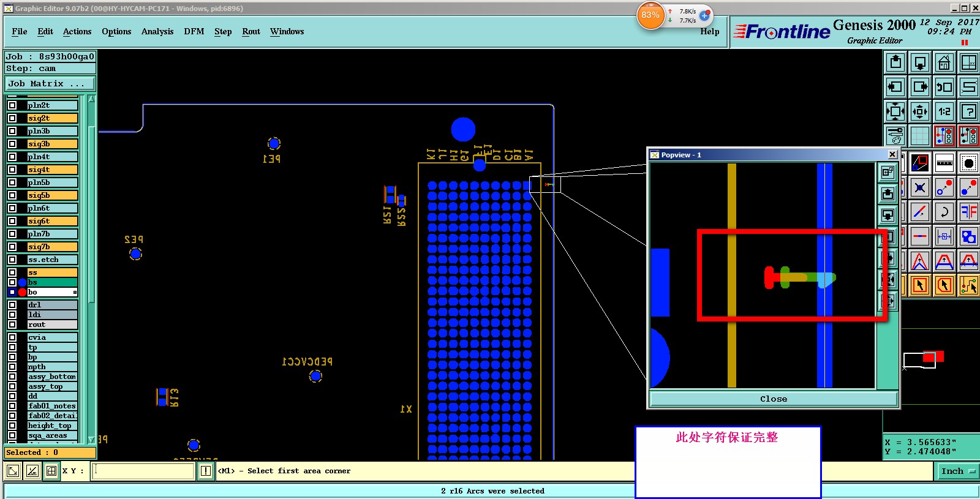
Task: Click the third icon left of X Y
Action: (x=51, y=471)
